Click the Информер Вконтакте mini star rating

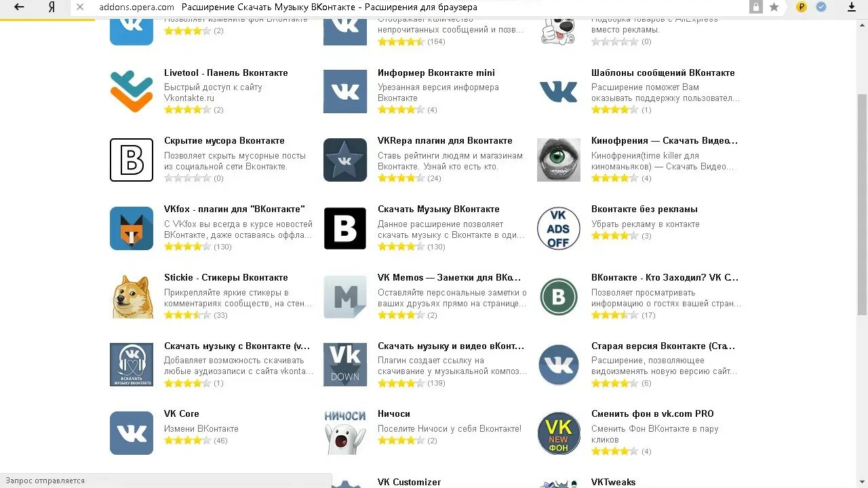(x=401, y=110)
